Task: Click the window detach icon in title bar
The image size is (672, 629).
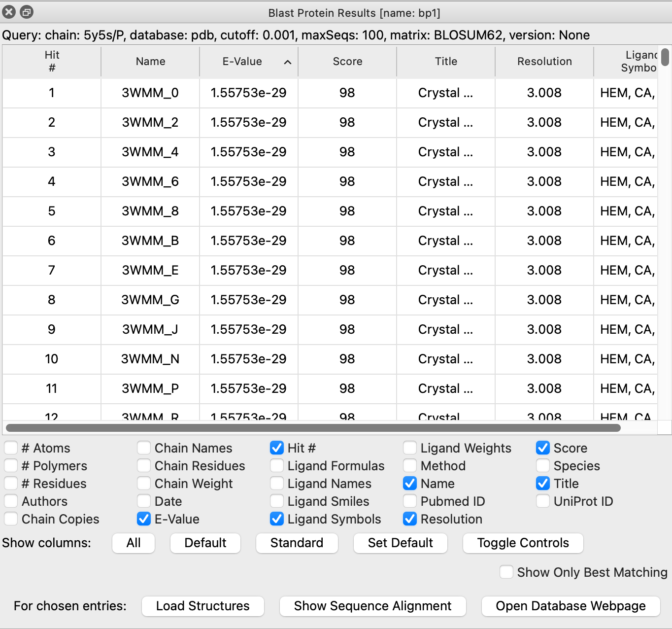Action: (x=27, y=12)
